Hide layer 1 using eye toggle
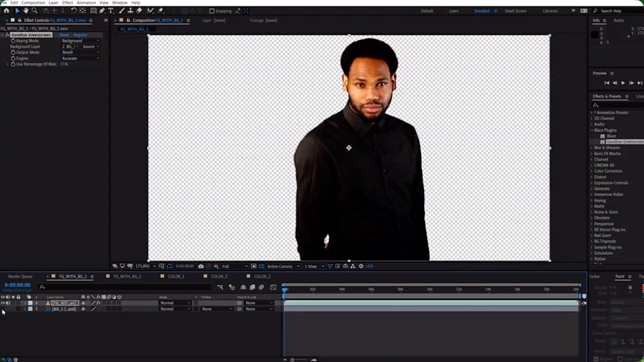644x362 pixels. tap(3, 303)
